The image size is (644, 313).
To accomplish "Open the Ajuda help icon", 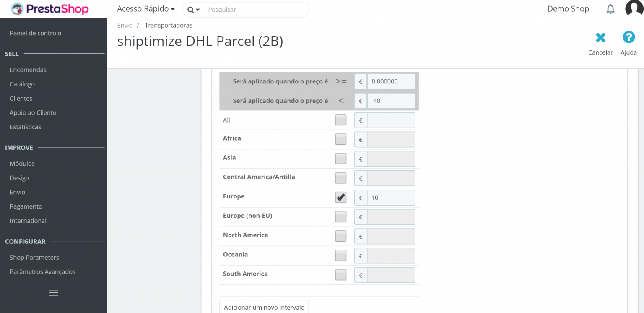I will tap(628, 37).
